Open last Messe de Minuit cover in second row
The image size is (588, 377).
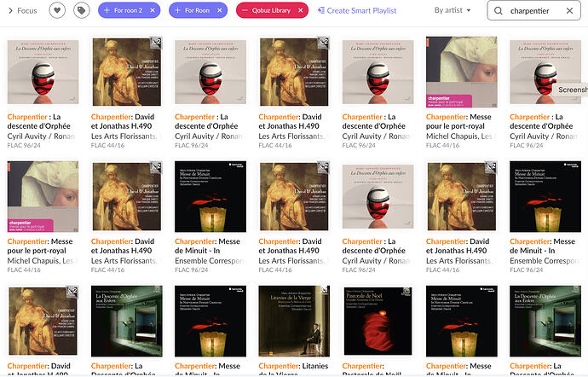[545, 196]
